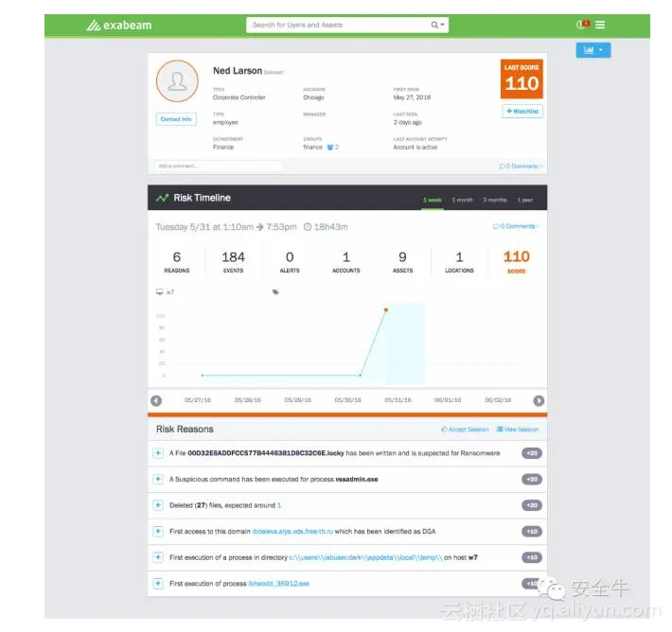Viewport: 672px width, 632px height.
Task: Click the 1 Locations stat
Action: [x=459, y=261]
